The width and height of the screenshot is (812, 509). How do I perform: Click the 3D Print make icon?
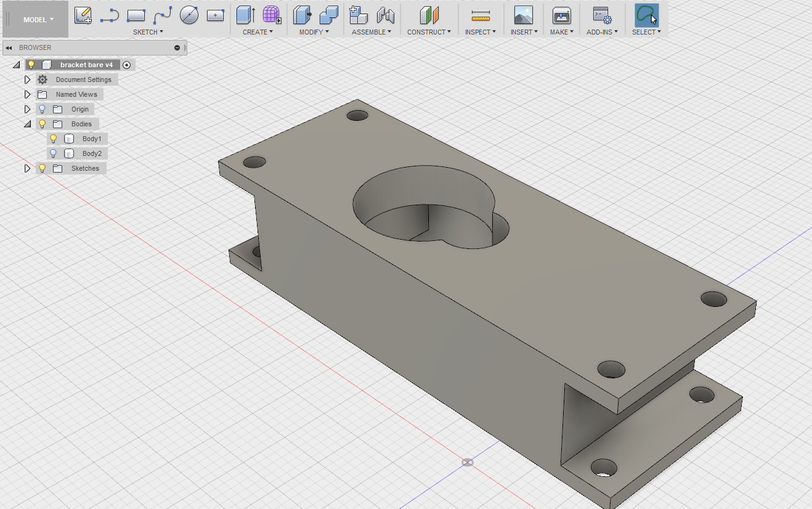tap(561, 15)
